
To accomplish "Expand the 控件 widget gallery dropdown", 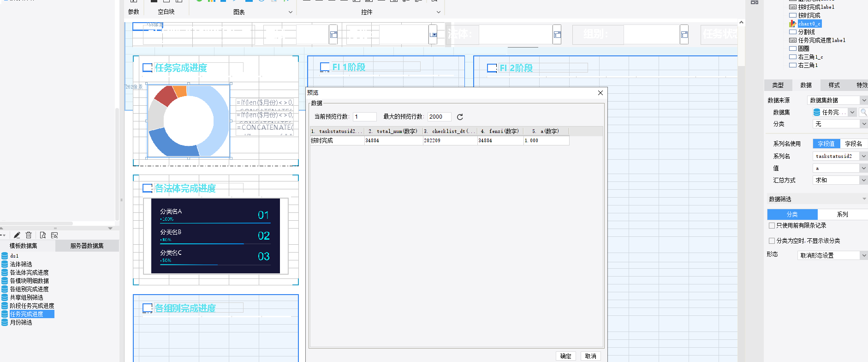I will point(439,12).
